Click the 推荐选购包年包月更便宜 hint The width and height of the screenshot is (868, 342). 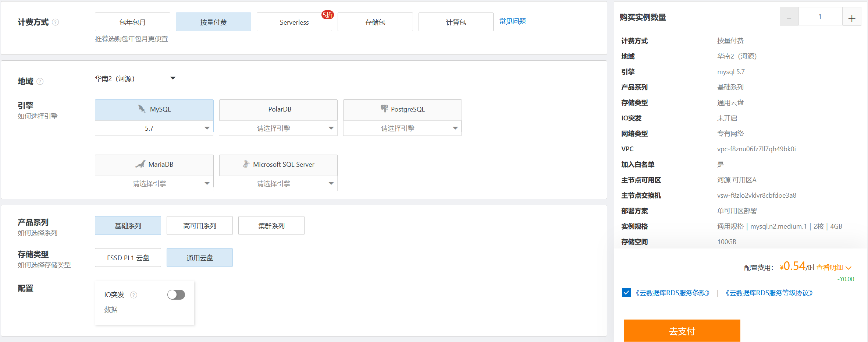[x=131, y=39]
